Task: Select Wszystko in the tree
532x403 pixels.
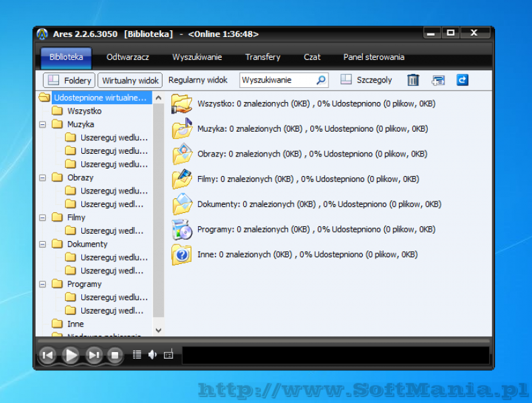Action: (x=84, y=111)
